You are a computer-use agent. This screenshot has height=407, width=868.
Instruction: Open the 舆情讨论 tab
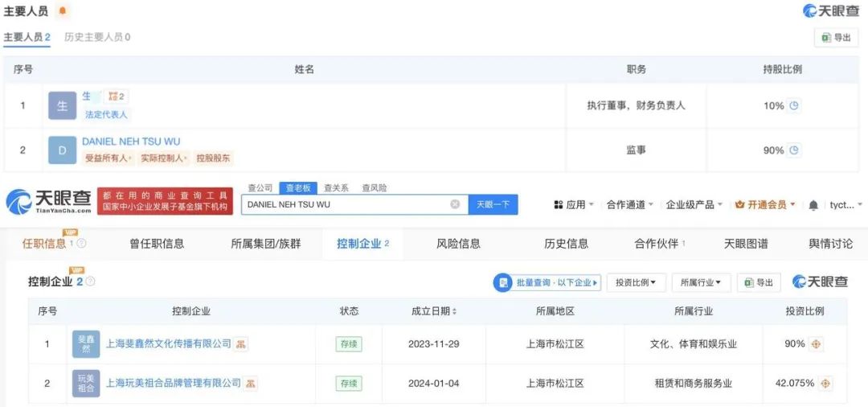point(831,244)
